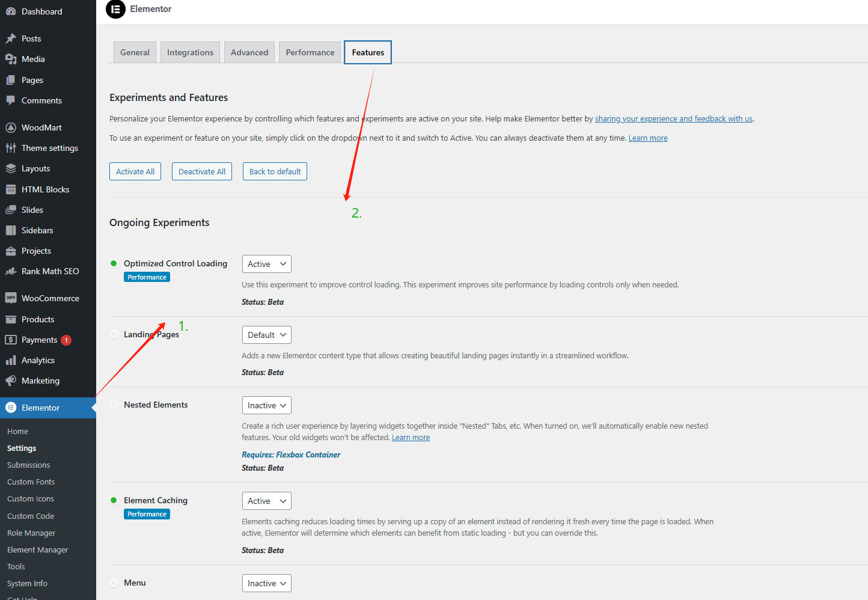Switch to the Advanced tab
Viewport: 868px width, 600px height.
click(x=249, y=52)
